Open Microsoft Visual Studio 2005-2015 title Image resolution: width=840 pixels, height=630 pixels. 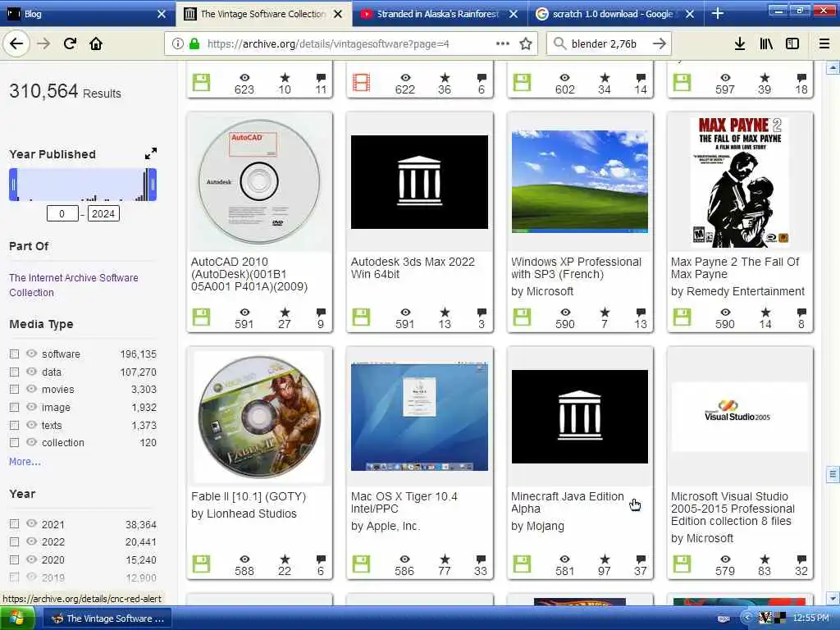[x=733, y=509]
